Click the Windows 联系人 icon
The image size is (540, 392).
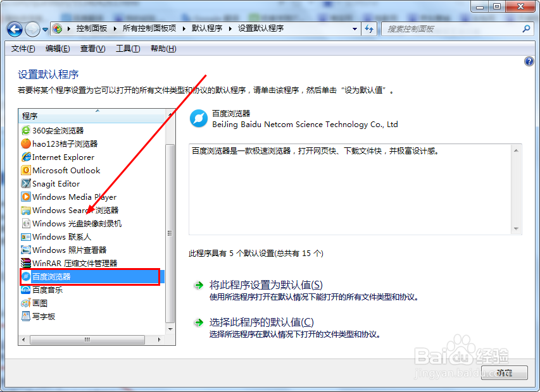26,237
